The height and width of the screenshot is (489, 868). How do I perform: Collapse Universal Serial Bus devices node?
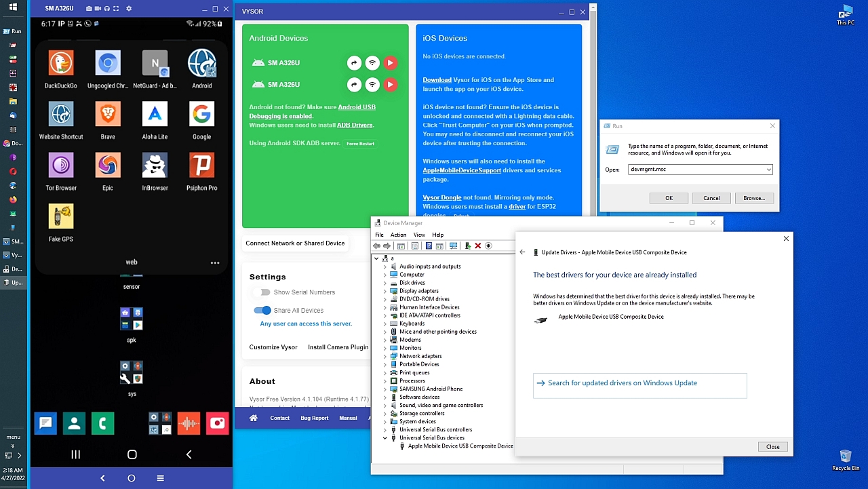384,437
